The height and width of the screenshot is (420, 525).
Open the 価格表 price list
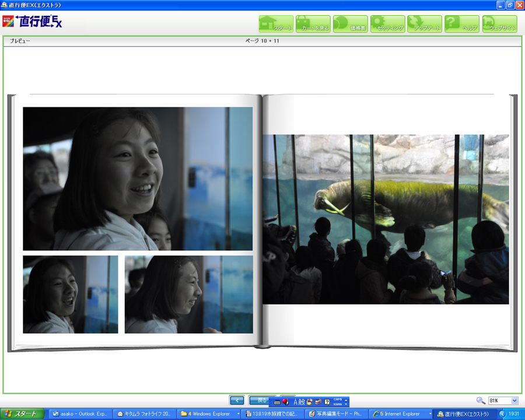[x=350, y=24]
